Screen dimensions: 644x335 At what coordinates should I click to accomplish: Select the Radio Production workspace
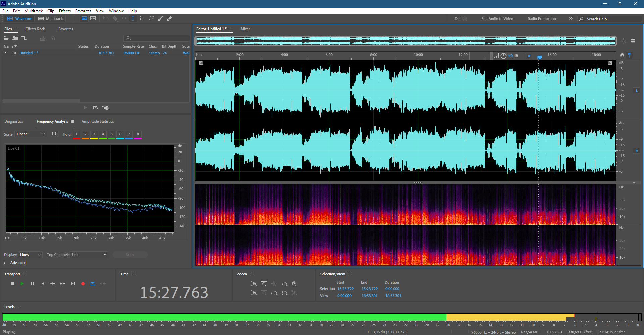coord(541,19)
